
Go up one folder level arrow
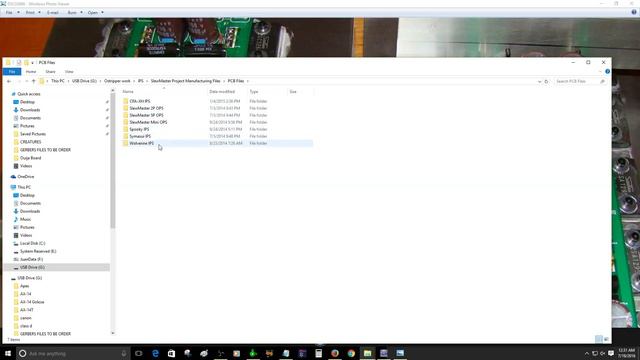(x=33, y=81)
